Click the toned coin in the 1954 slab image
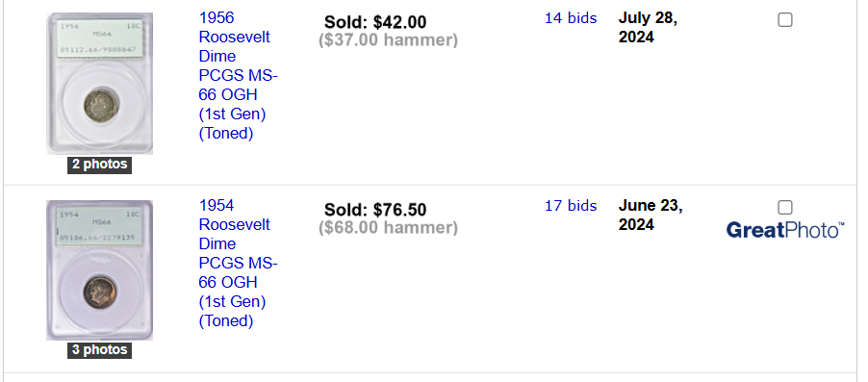The image size is (868, 382). (x=100, y=292)
